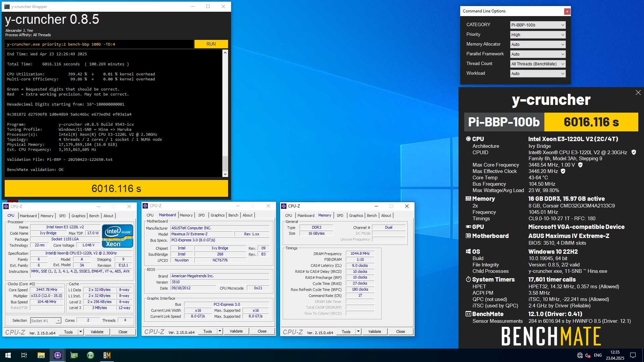Screen dimensions: 644x362
Task: Open Memory tab in first CPU-Z window
Action: pos(47,216)
